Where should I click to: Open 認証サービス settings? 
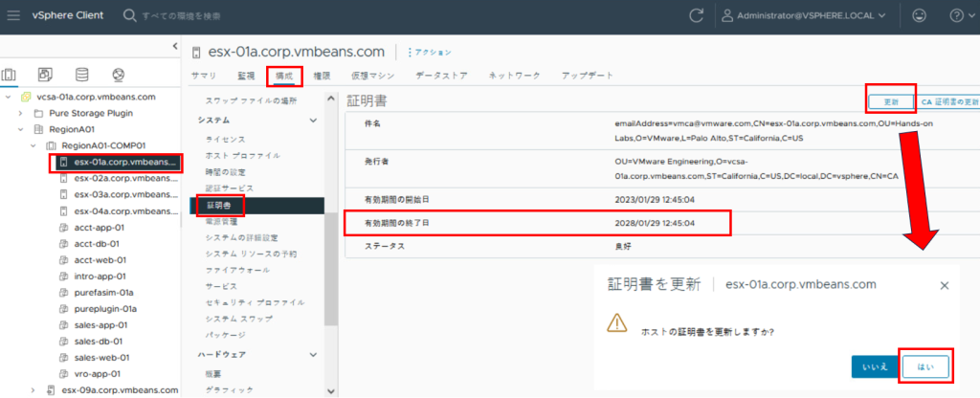[230, 188]
